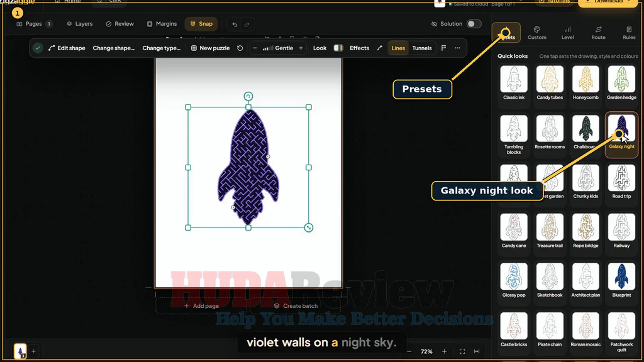This screenshot has width=644, height=362.
Task: Switch to the Custom tab
Action: click(537, 33)
